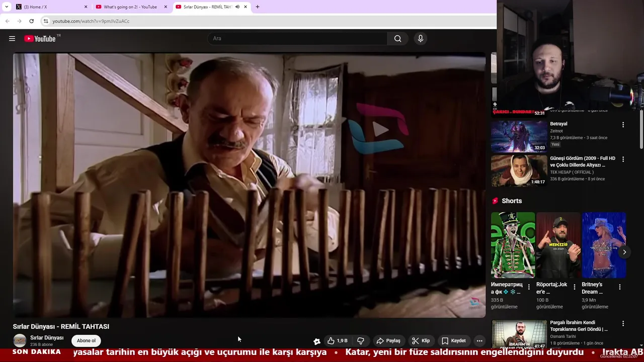This screenshot has width=644, height=362.
Task: Like the video showing 1,9 B
Action: (338, 341)
